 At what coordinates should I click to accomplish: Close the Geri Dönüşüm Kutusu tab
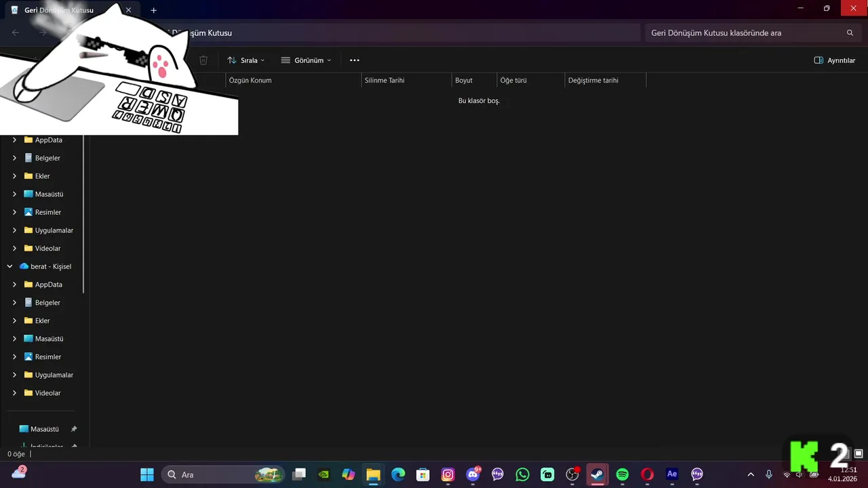[128, 10]
